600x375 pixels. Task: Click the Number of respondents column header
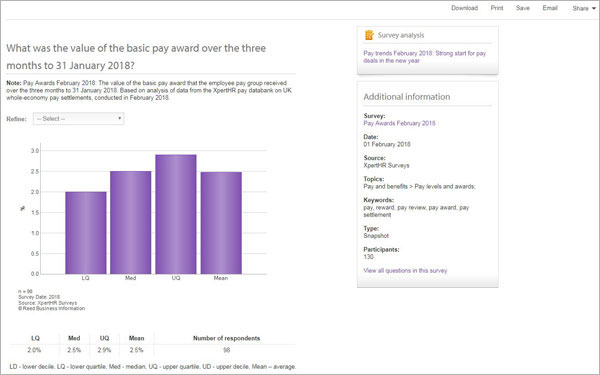[227, 338]
